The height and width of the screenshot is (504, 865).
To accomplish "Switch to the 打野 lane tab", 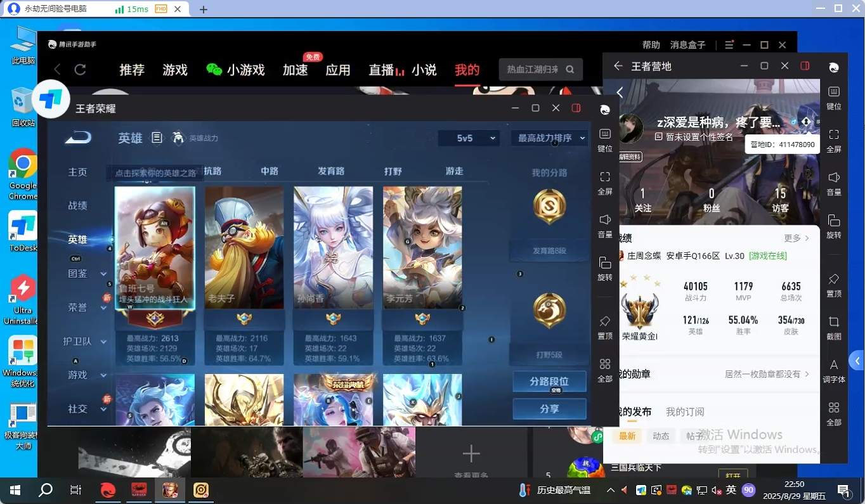I will [393, 171].
